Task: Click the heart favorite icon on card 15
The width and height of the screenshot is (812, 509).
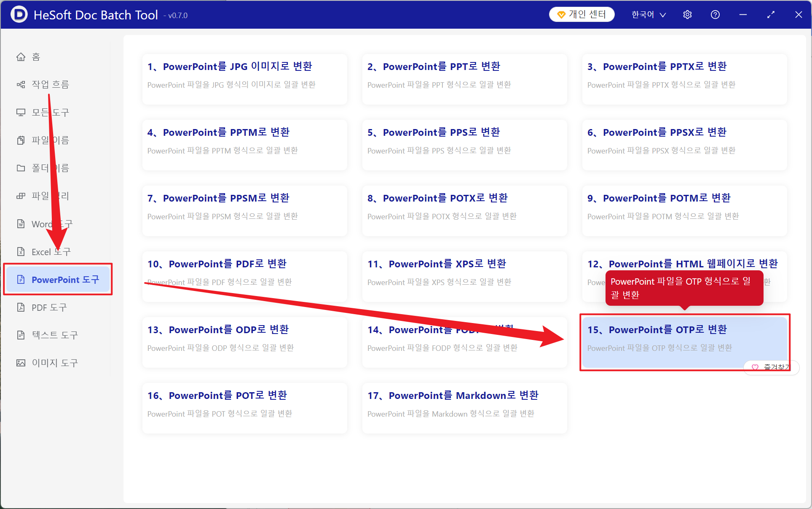Action: (755, 367)
